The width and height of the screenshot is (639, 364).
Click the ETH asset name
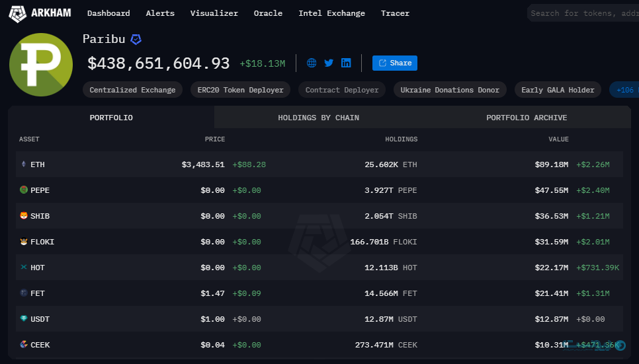(38, 164)
